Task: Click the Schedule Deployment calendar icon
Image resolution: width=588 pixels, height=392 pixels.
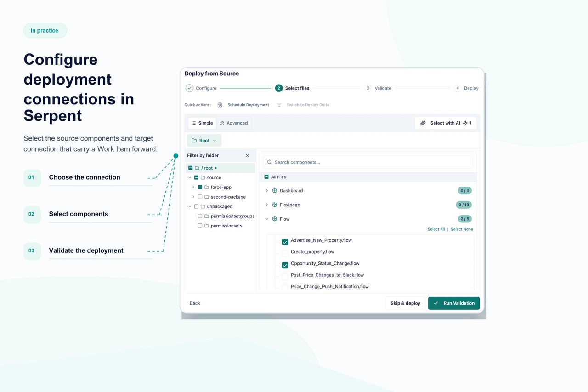Action: pyautogui.click(x=220, y=105)
